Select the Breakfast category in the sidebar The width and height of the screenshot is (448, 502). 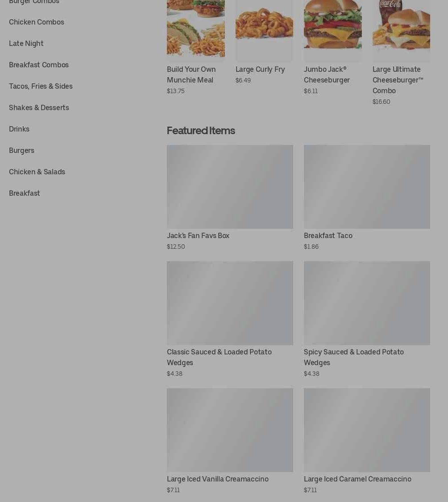(25, 193)
